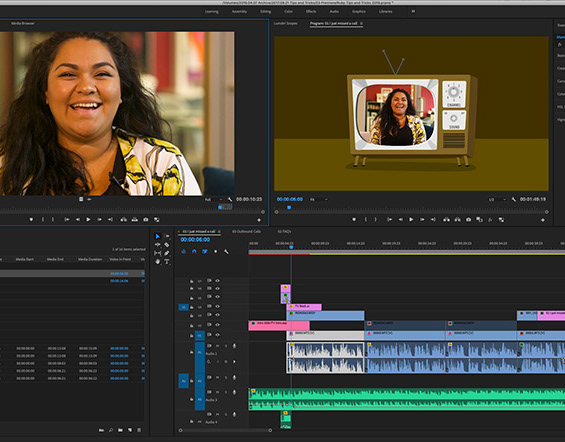The image size is (565, 442).
Task: Select the Track Select Forward tool
Action: [167, 236]
